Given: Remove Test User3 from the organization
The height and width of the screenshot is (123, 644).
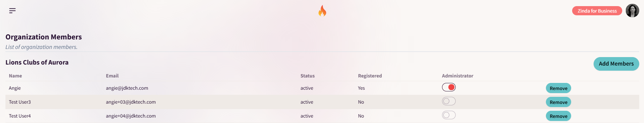Looking at the screenshot, I should 559,102.
